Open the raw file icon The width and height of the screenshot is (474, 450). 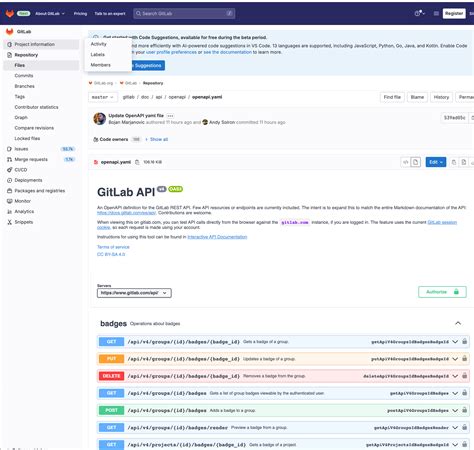click(464, 162)
